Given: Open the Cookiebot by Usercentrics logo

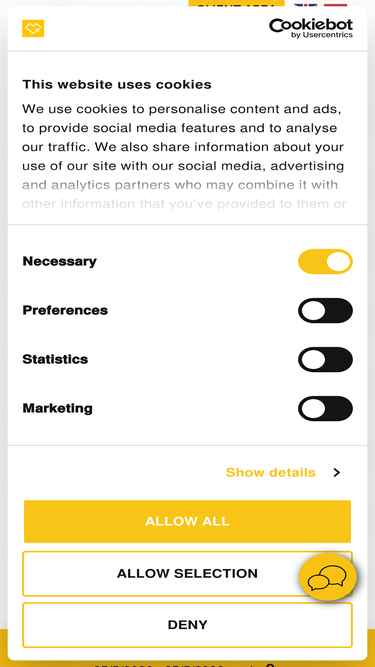Looking at the screenshot, I should pyautogui.click(x=311, y=29).
